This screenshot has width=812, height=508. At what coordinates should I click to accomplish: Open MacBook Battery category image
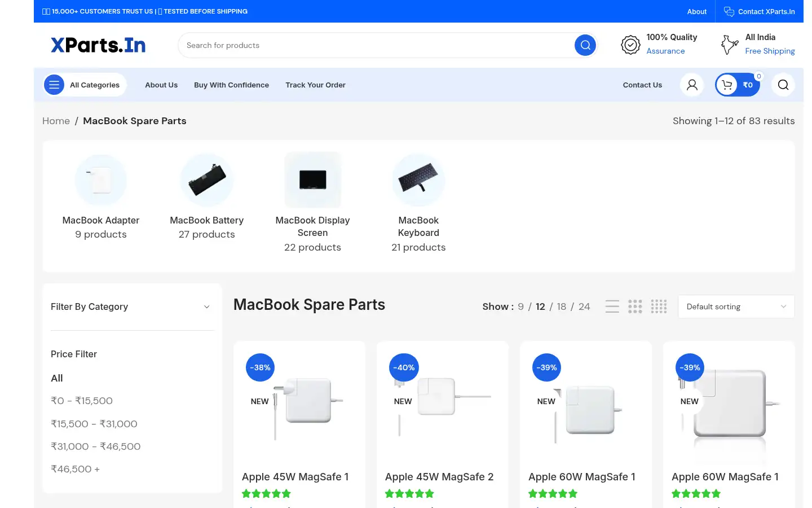click(x=206, y=180)
